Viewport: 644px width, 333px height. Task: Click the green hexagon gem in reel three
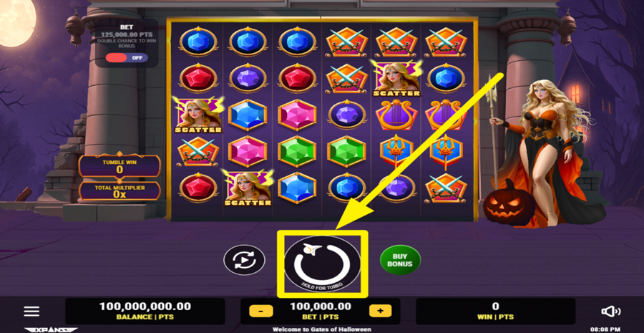point(297,151)
